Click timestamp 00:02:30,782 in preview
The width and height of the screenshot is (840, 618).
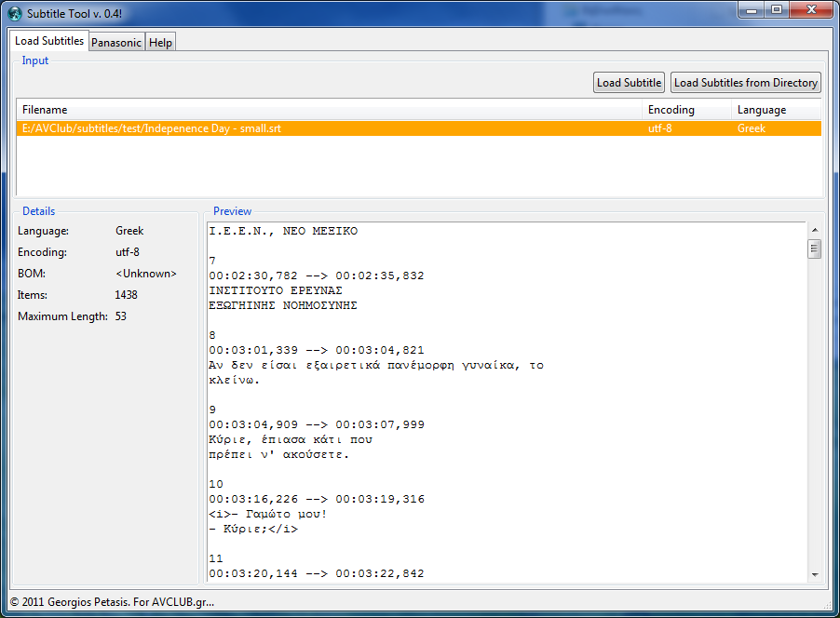[253, 275]
